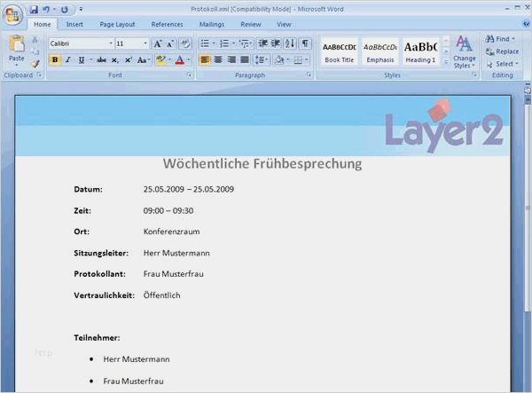This screenshot has width=532, height=393.
Task: Open the Review tab
Action: point(251,25)
